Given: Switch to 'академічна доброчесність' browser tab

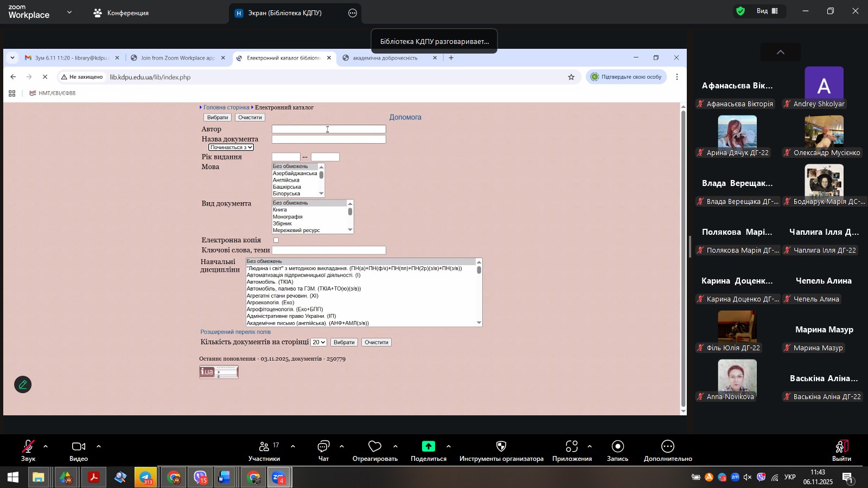Looking at the screenshot, I should coord(385,58).
